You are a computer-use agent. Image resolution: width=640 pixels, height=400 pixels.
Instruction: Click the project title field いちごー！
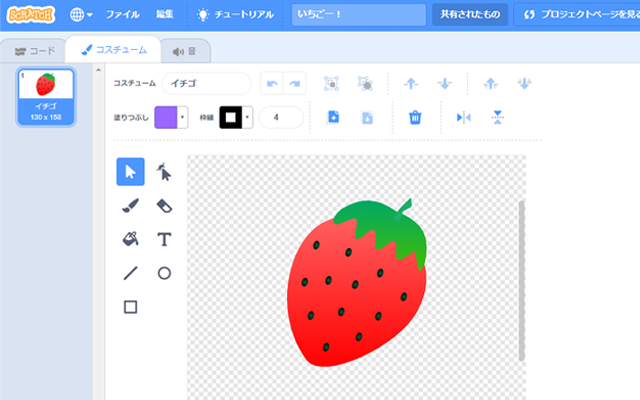click(358, 15)
